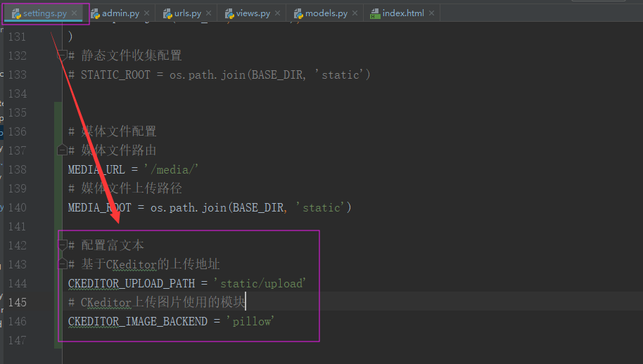Place cursor on MEDIA_URL variable
This screenshot has width=643, height=364.
pyautogui.click(x=96, y=169)
